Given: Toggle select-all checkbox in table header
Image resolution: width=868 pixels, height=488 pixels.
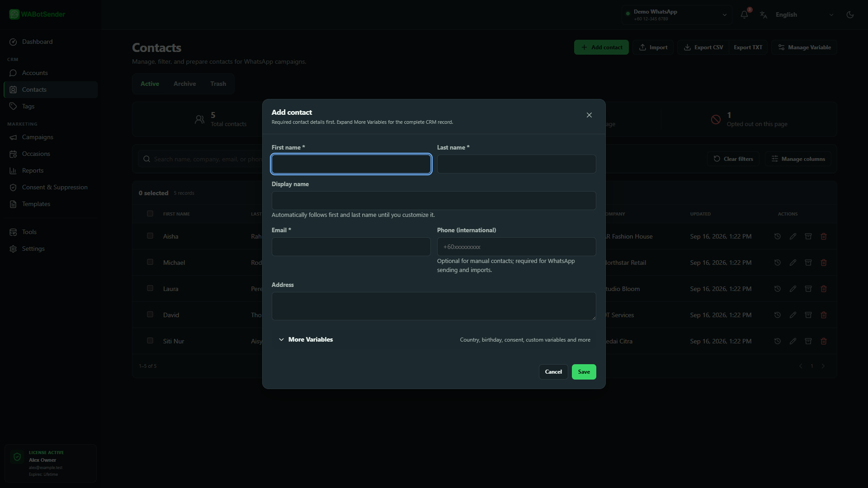Looking at the screenshot, I should click(x=150, y=214).
